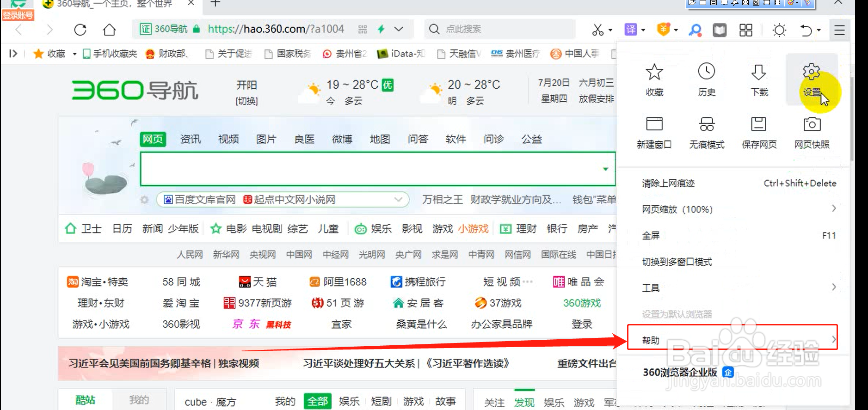Open the 天猫 link
This screenshot has width=868, height=410.
click(x=258, y=281)
